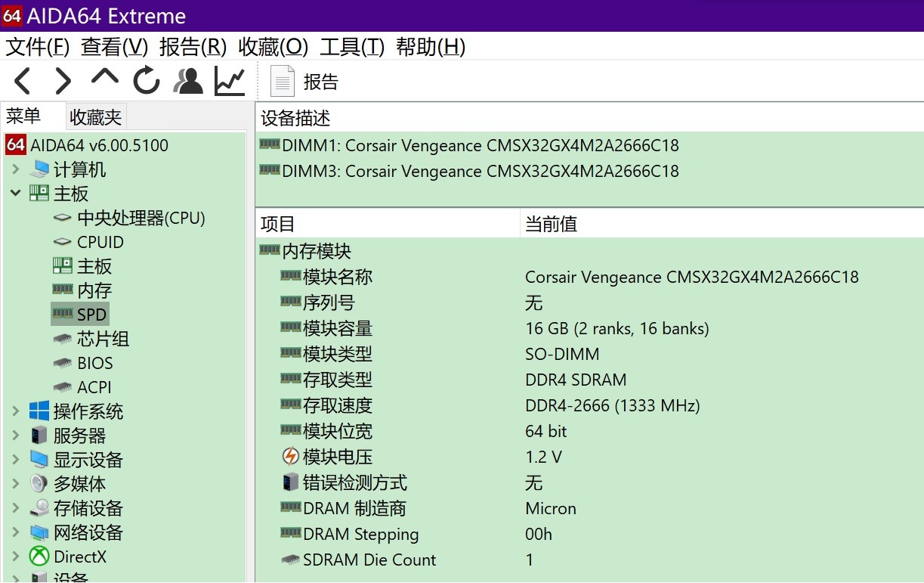Switch to the 菜单 tab
924x583 pixels.
click(23, 116)
